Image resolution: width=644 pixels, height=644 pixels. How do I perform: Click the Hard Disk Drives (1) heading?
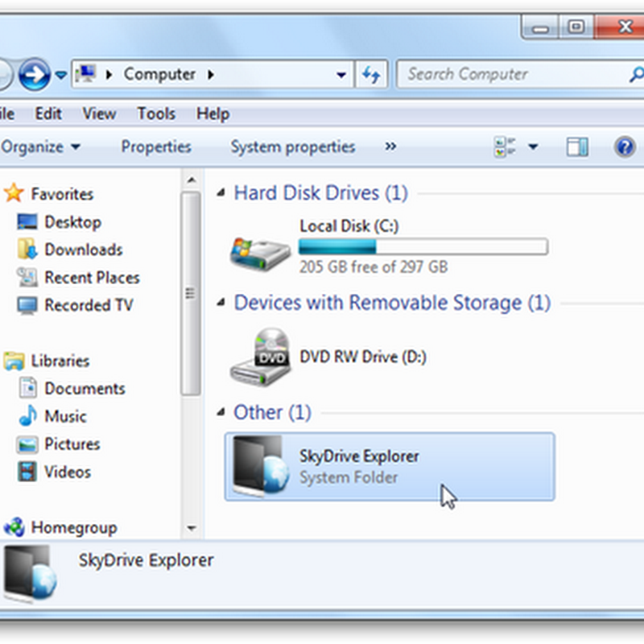320,192
